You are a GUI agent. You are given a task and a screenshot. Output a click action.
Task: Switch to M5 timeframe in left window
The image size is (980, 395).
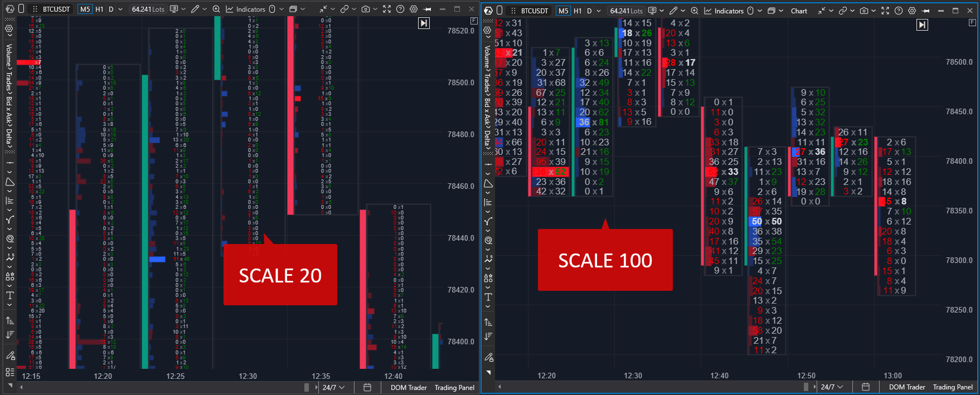pos(85,9)
